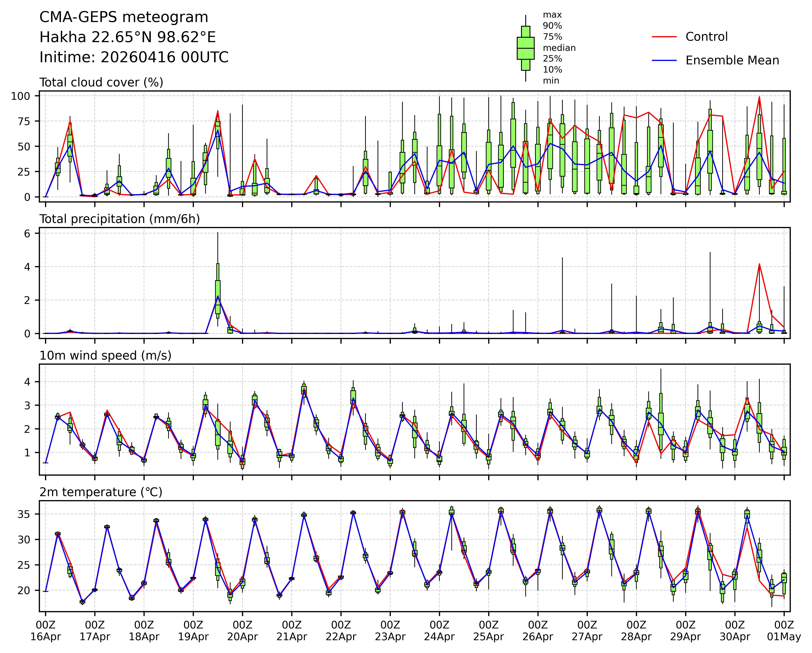812x653 pixels.
Task: Click the blue Ensemble Mean legend line
Action: 664,60
